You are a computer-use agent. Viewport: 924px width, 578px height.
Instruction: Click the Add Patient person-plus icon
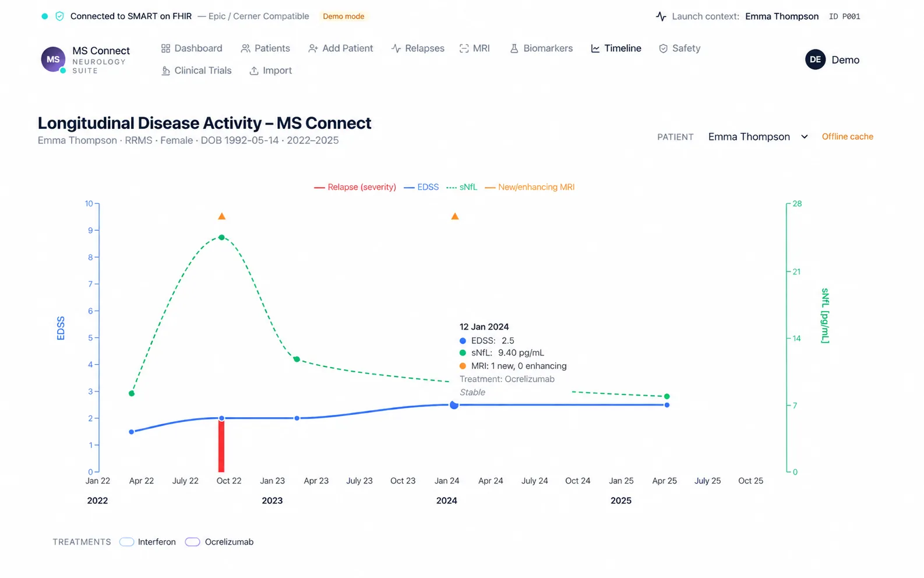click(313, 48)
